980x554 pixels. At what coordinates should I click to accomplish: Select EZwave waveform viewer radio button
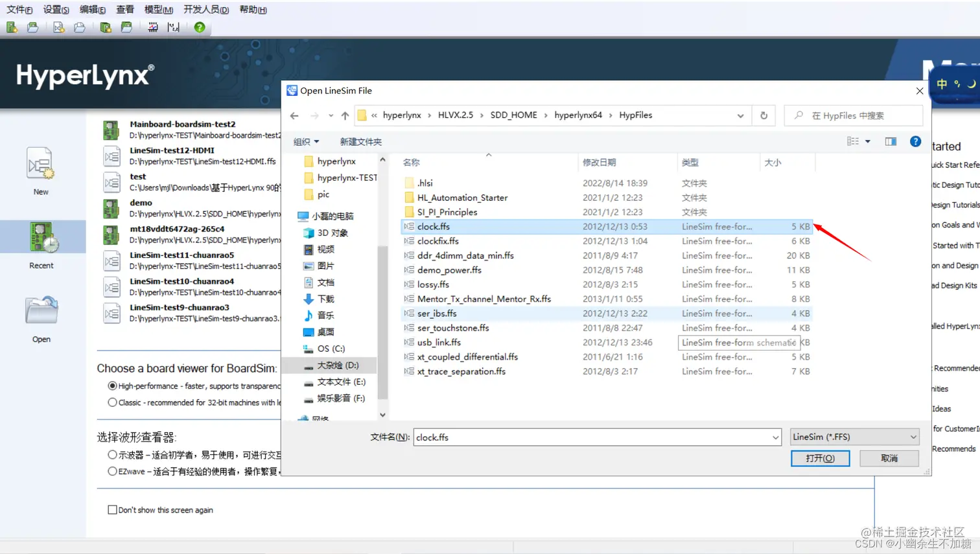tap(112, 471)
